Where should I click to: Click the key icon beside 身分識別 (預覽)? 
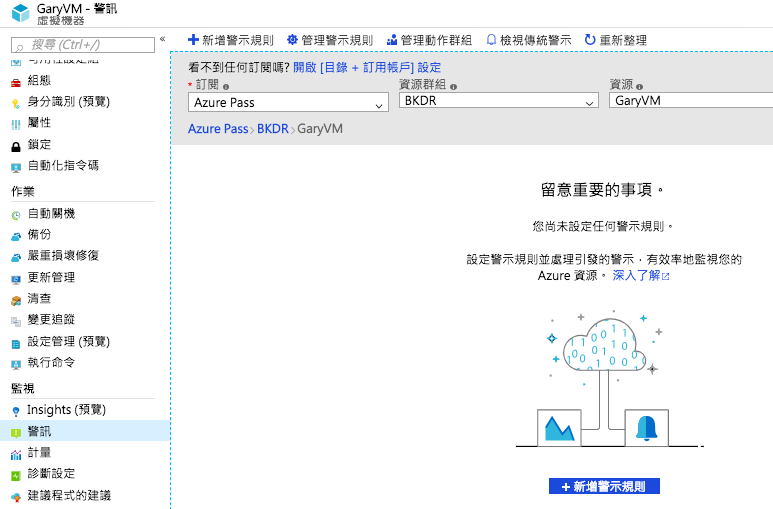(16, 103)
